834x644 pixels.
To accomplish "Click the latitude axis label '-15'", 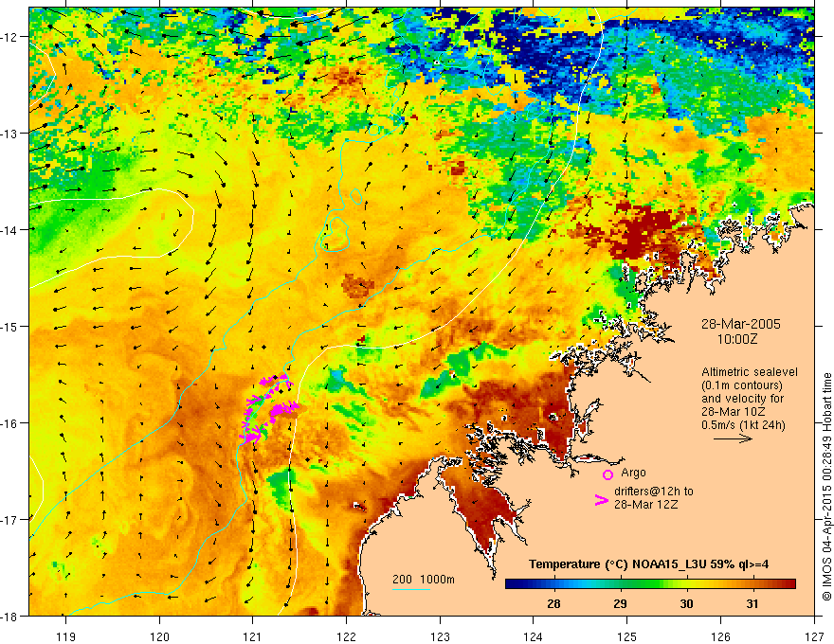I will (10, 326).
